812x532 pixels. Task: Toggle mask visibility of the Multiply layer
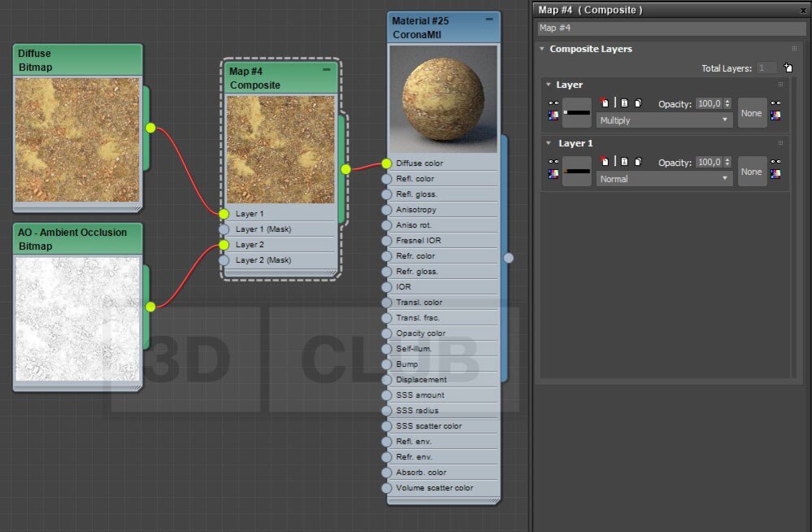pos(775,103)
